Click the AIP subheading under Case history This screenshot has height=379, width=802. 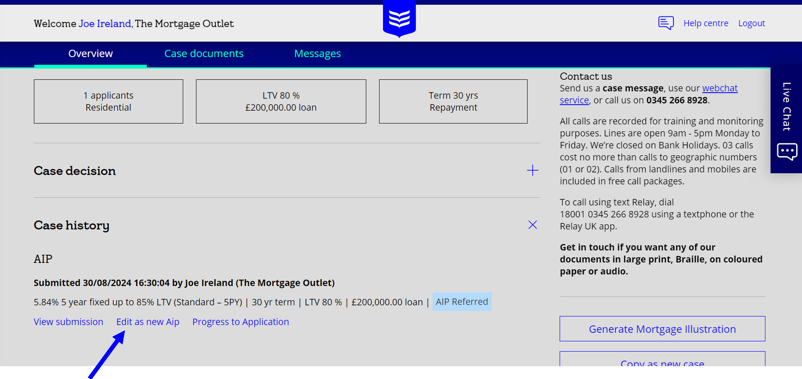pyautogui.click(x=43, y=259)
